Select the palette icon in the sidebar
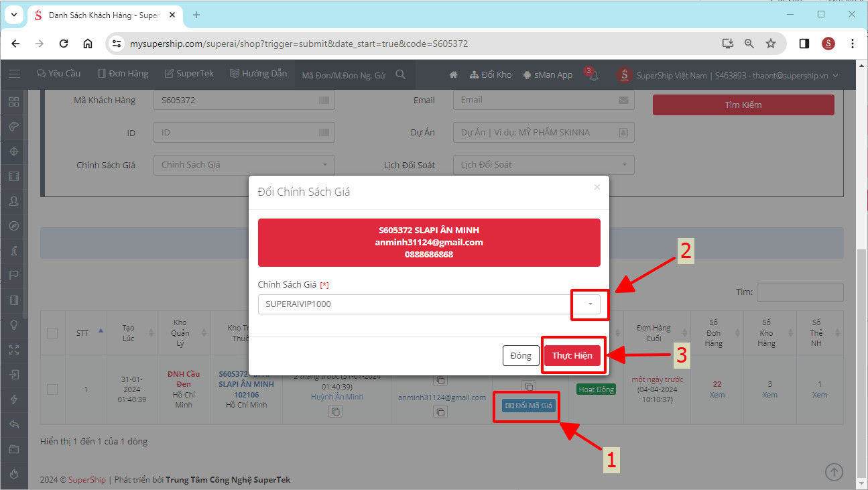This screenshot has height=490, width=868. [14, 127]
